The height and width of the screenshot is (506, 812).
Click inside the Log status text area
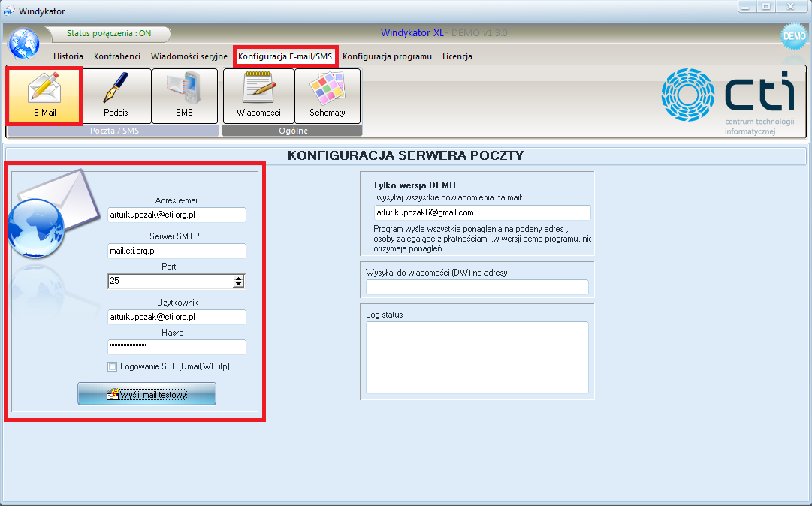[477, 357]
